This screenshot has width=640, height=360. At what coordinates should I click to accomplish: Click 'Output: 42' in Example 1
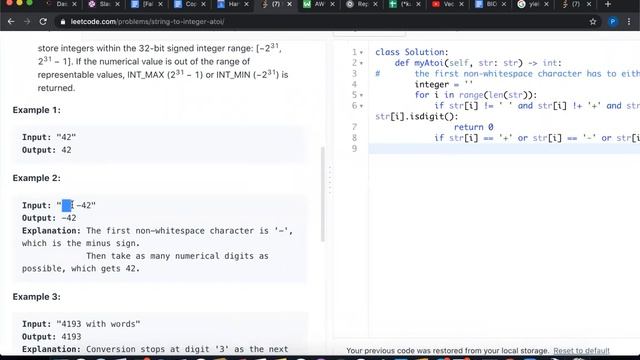point(47,150)
